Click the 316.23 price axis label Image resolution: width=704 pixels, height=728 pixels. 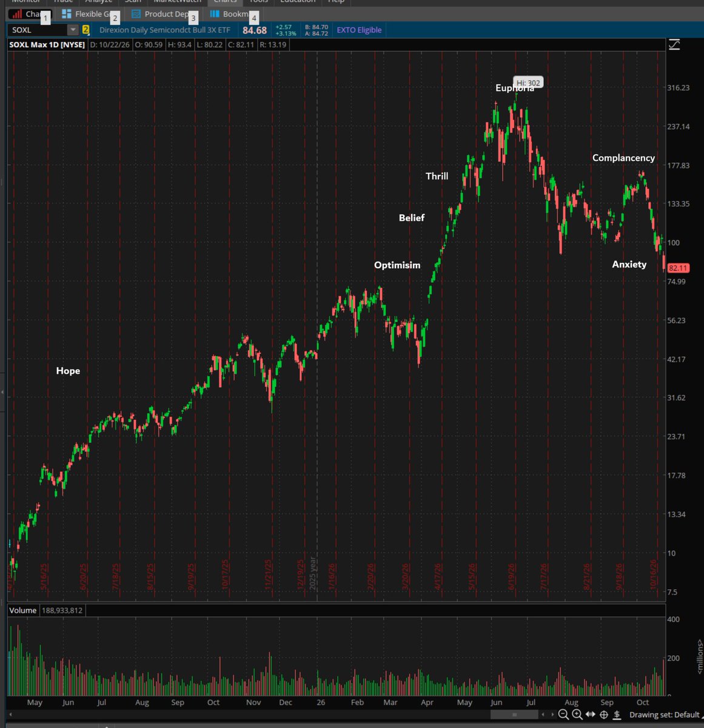[678, 88]
